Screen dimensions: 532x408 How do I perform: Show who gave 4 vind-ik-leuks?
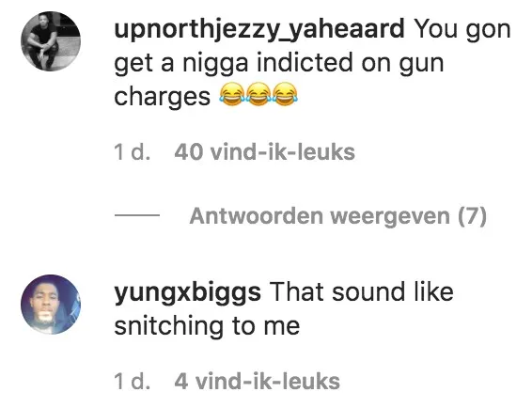tap(258, 381)
